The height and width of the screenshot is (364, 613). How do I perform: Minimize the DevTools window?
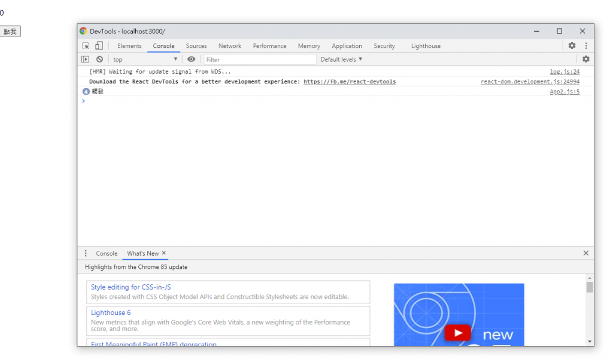(x=536, y=31)
